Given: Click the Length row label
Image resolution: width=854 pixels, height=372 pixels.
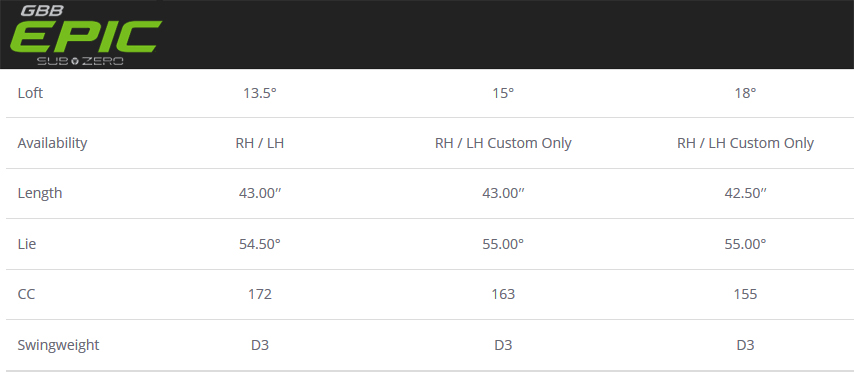Looking at the screenshot, I should pyautogui.click(x=40, y=193).
